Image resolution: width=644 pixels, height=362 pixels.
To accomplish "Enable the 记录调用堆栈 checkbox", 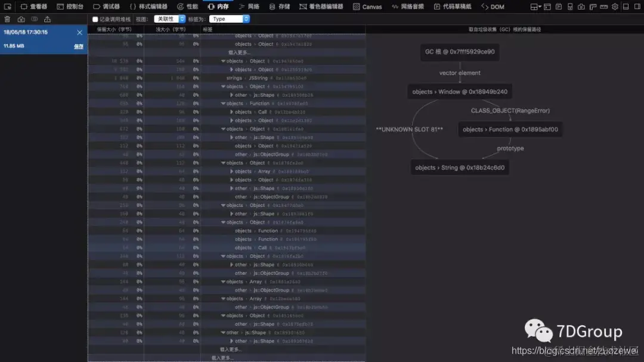I will 95,19.
